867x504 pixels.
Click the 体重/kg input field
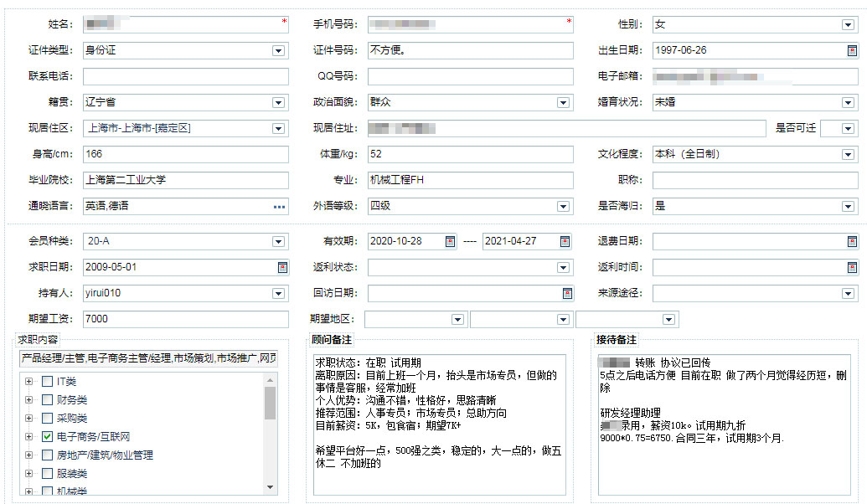(471, 154)
